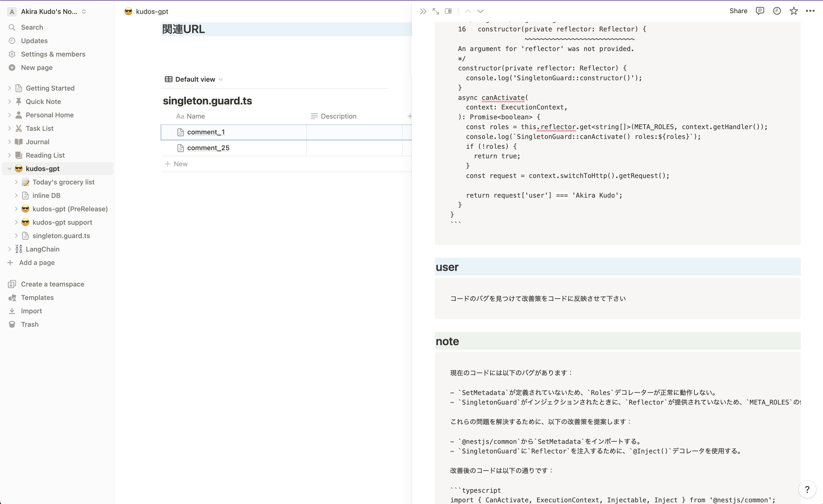The height and width of the screenshot is (504, 823).
Task: Open the comment_1 row
Action: (x=206, y=132)
